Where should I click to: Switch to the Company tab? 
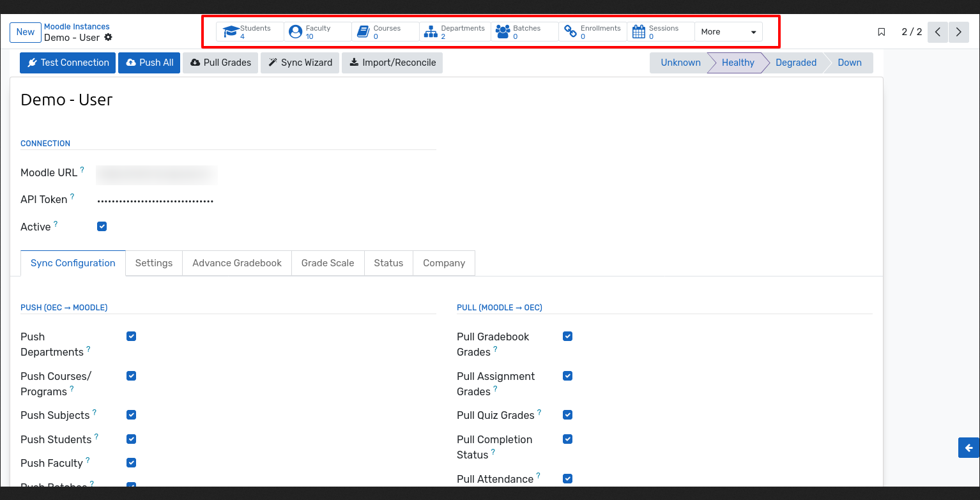point(444,263)
